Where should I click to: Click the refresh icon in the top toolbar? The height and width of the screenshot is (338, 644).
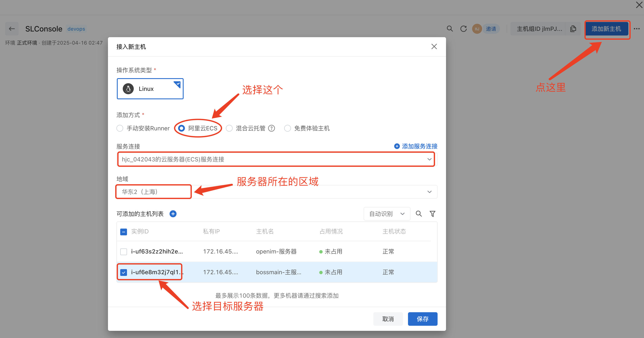pos(464,29)
